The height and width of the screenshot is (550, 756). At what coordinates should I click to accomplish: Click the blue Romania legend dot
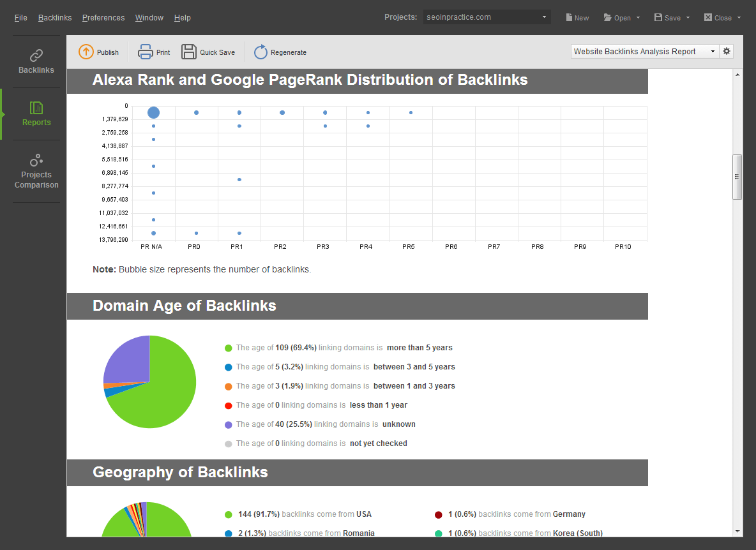coord(229,533)
